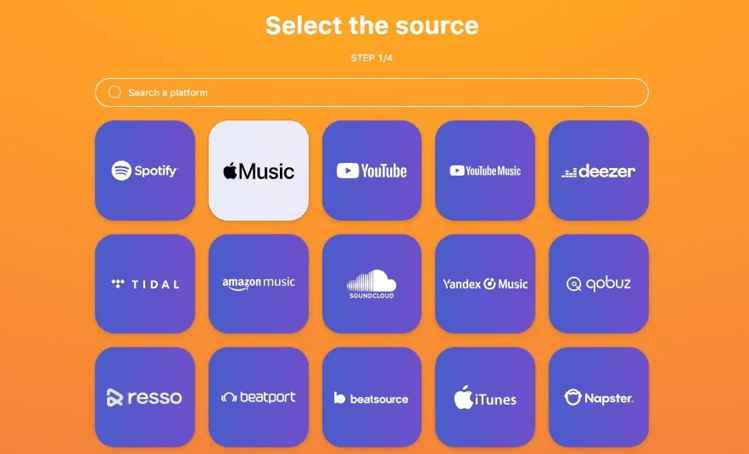Choose the Beatsource tile

(x=372, y=397)
